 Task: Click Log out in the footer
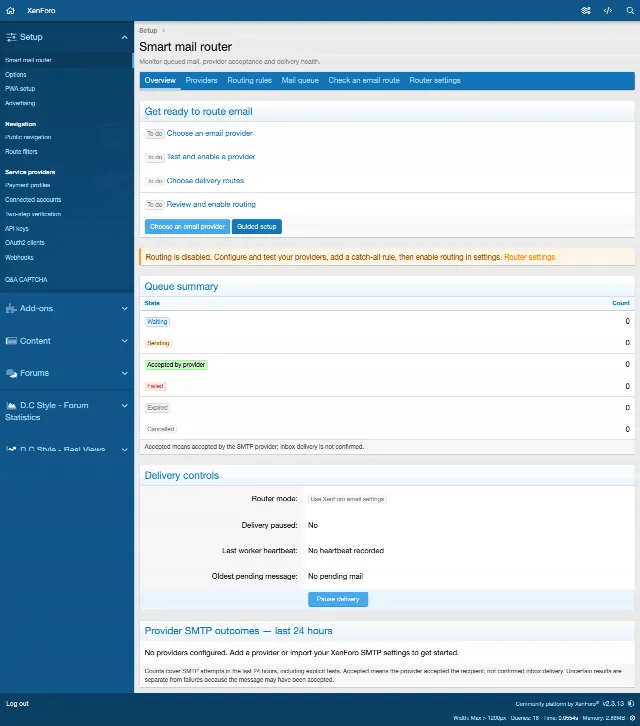click(x=17, y=703)
